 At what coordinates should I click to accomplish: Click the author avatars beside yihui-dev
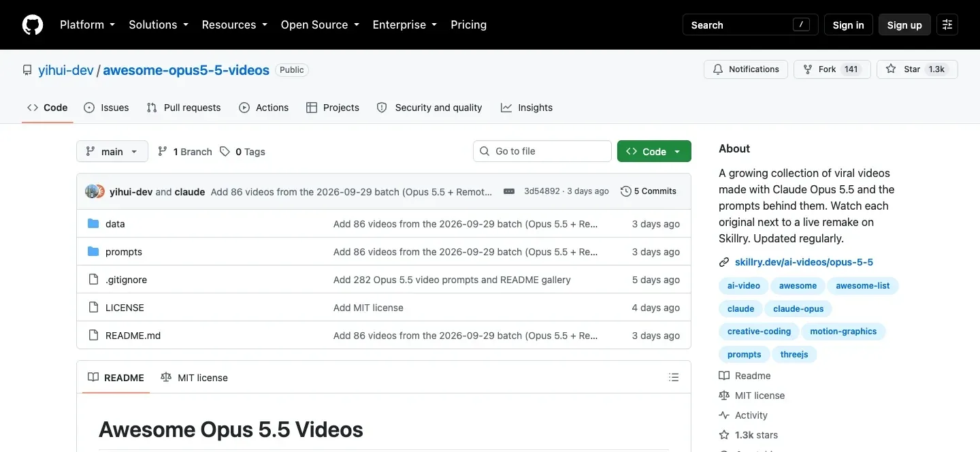[95, 191]
